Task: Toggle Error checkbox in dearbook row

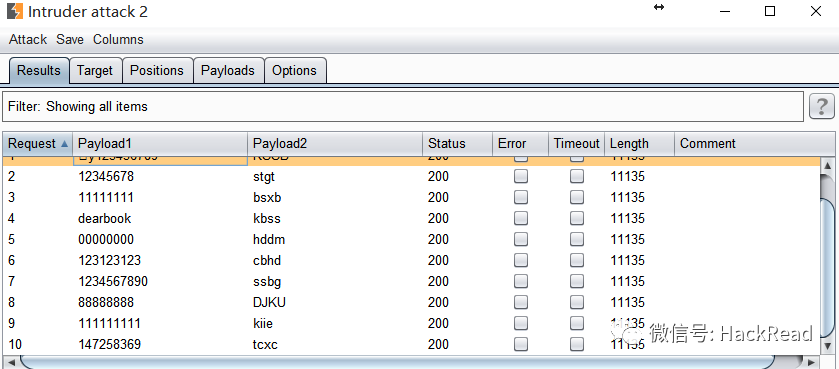Action: [x=521, y=218]
